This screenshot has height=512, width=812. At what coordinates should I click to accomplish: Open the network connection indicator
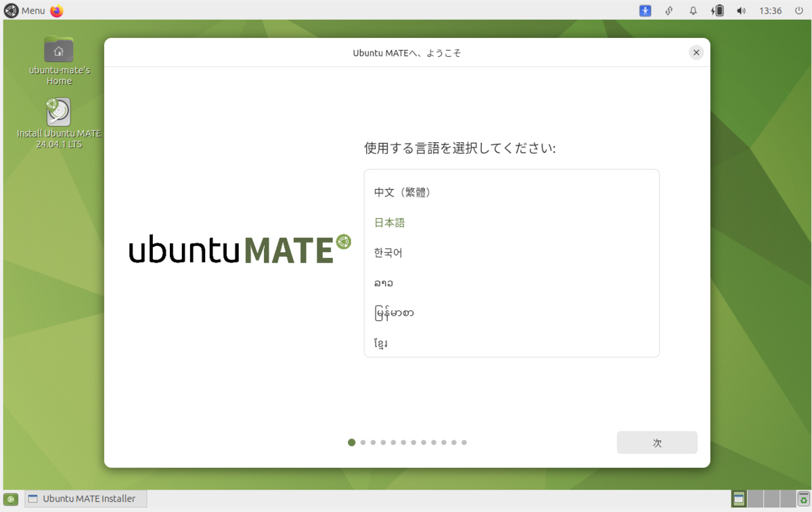pyautogui.click(x=669, y=11)
